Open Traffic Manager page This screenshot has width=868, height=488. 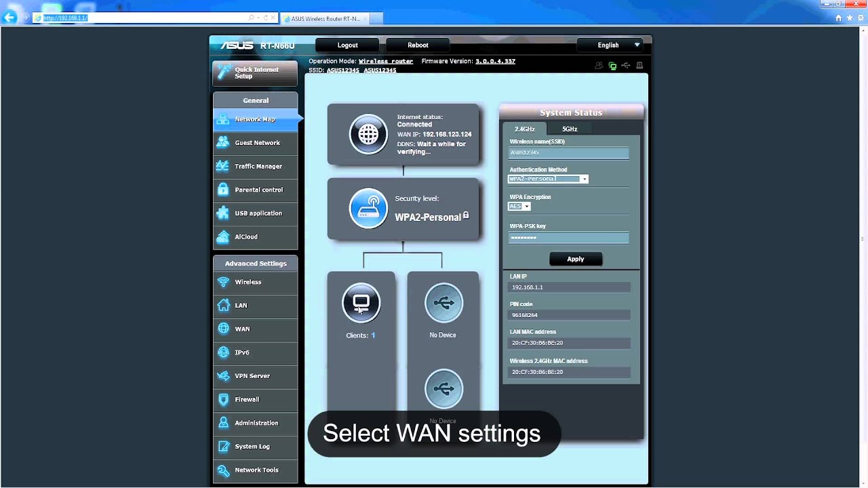[x=255, y=166]
